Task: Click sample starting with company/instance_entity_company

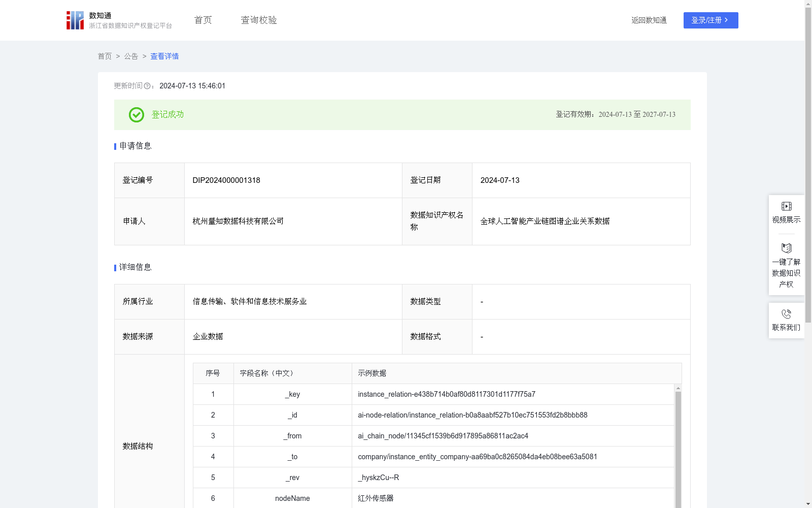Action: coord(478,457)
